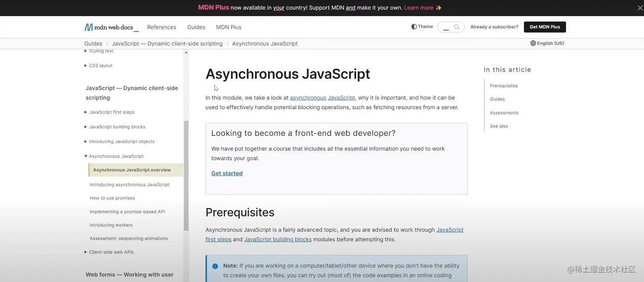Viewport: 644px width, 282px height.
Task: Open Introducing asynchronous JavaScript page
Action: click(129, 185)
